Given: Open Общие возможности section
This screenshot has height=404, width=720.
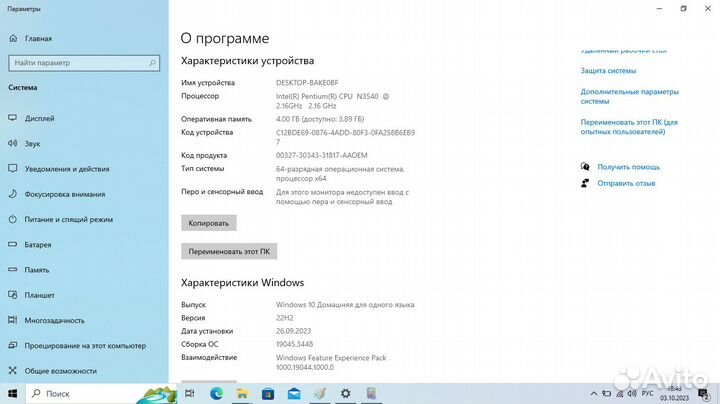Looking at the screenshot, I should point(53,371).
